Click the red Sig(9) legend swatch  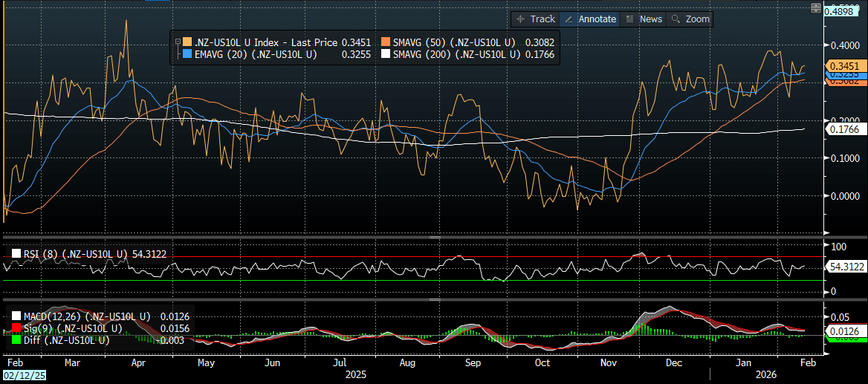[15, 328]
